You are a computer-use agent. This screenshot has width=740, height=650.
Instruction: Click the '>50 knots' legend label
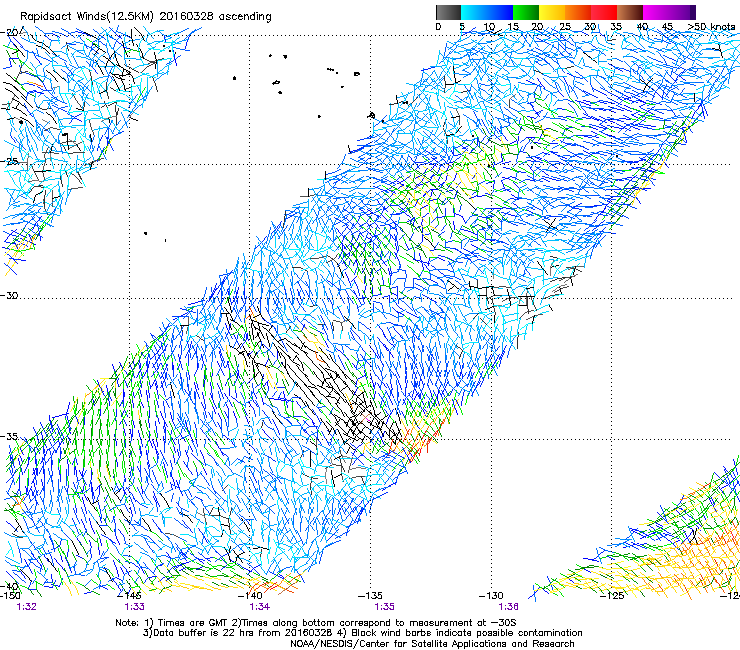[x=711, y=27]
